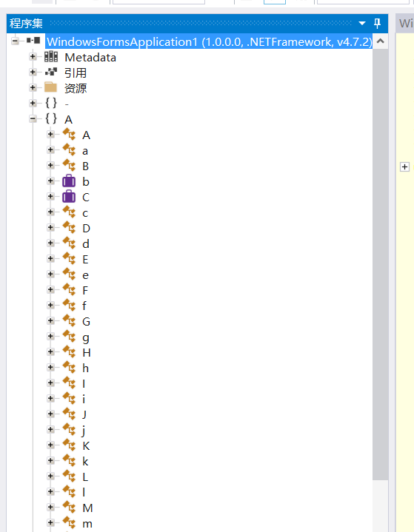The image size is (414, 532).
Task: Select class G in the tree
Action: tap(86, 321)
